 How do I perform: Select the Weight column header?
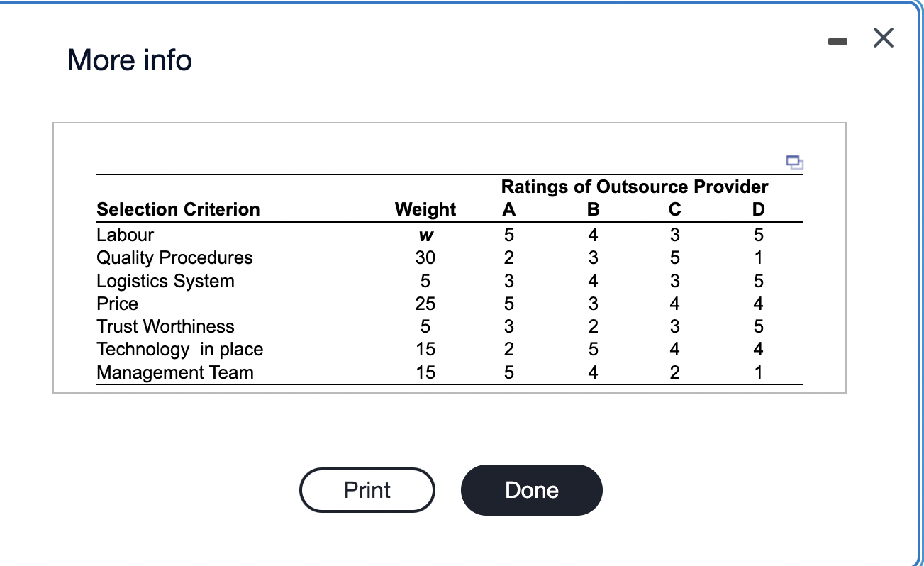pos(424,209)
